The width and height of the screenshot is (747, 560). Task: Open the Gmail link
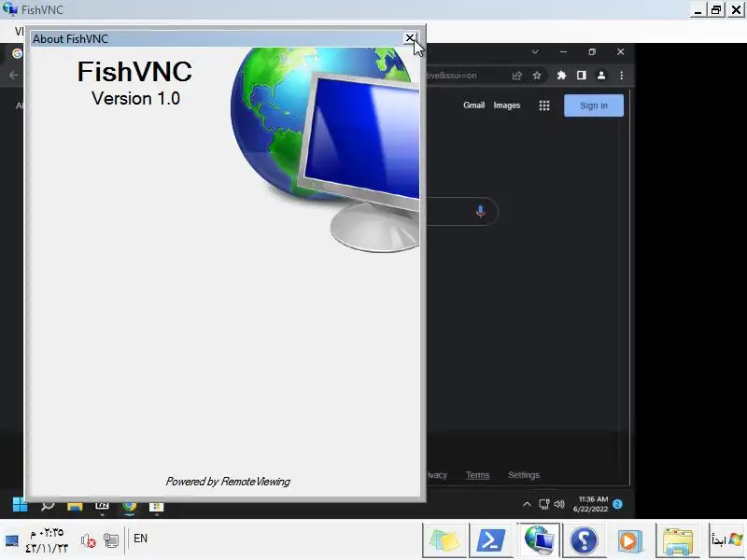[473, 105]
